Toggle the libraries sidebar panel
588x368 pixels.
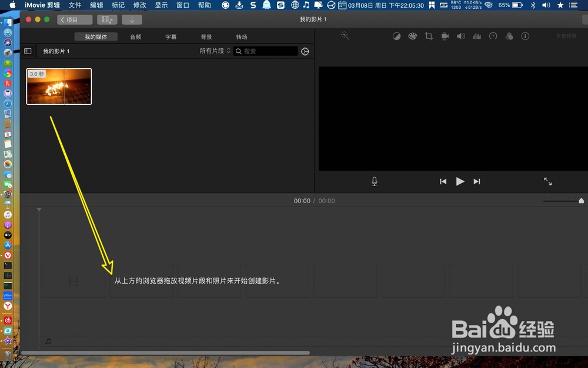pyautogui.click(x=28, y=51)
